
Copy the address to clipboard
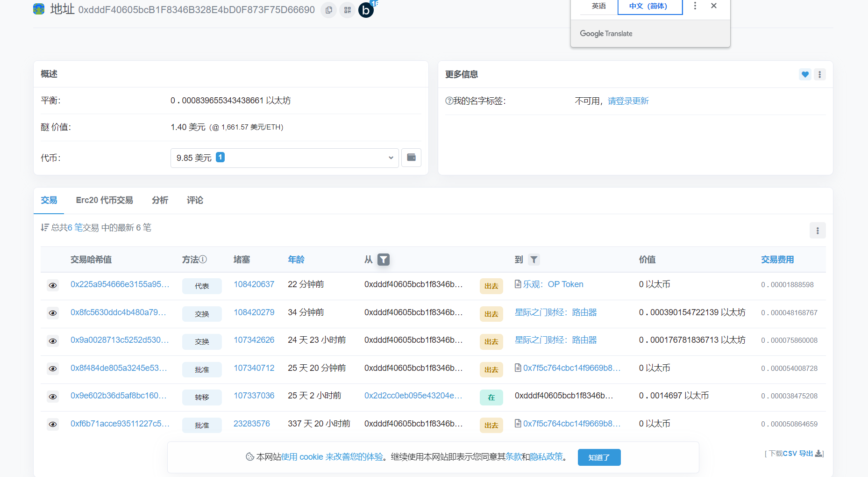[x=329, y=10]
